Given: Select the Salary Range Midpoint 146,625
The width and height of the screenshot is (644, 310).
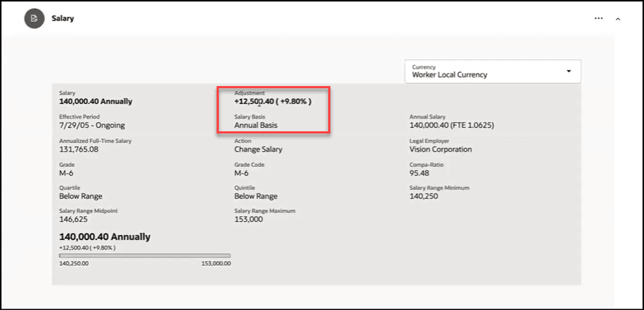Looking at the screenshot, I should [x=74, y=220].
